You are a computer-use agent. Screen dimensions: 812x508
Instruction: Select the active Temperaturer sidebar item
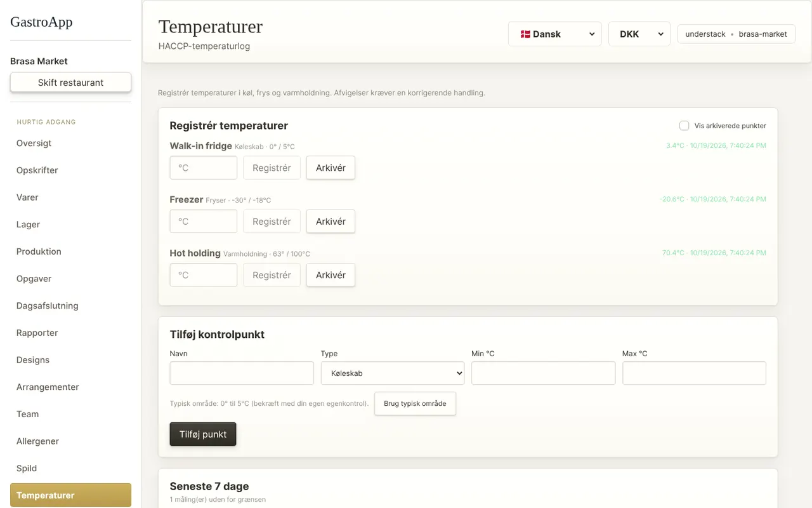click(70, 495)
